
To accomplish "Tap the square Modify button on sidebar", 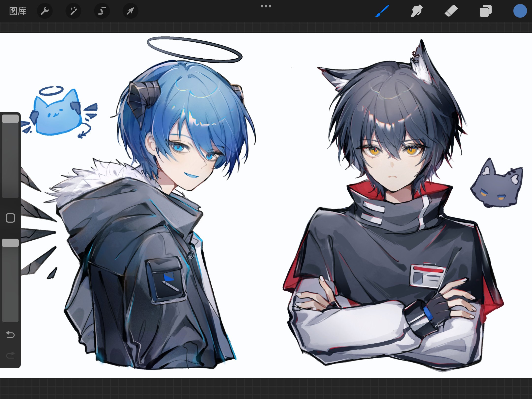I will click(10, 218).
